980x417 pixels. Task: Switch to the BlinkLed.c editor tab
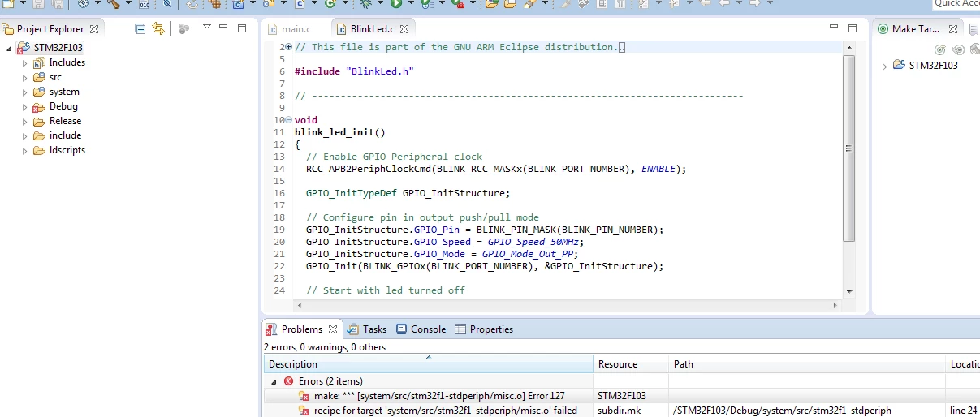click(372, 29)
